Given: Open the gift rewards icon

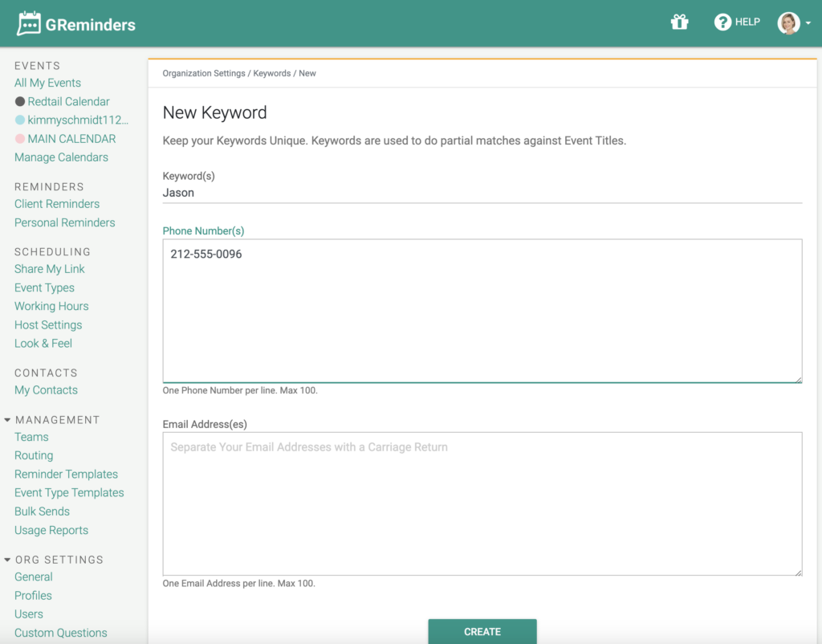Looking at the screenshot, I should coord(679,22).
